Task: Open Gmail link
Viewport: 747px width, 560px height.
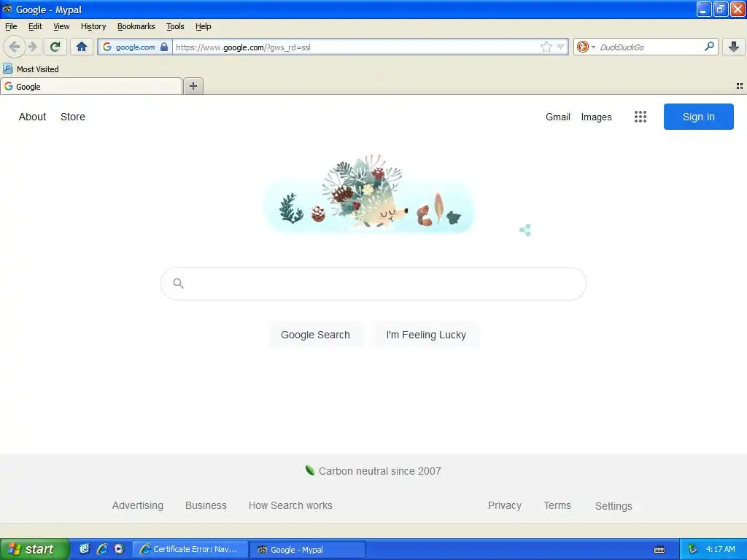Action: point(558,117)
